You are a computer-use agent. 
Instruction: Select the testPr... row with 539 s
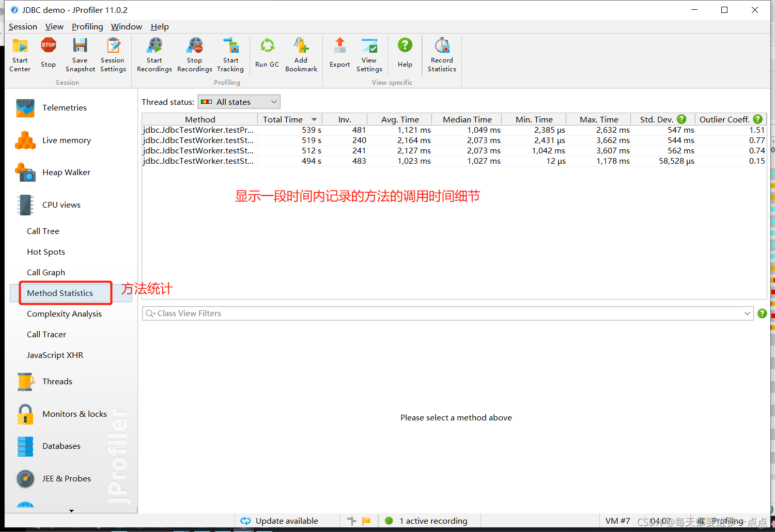click(454, 130)
